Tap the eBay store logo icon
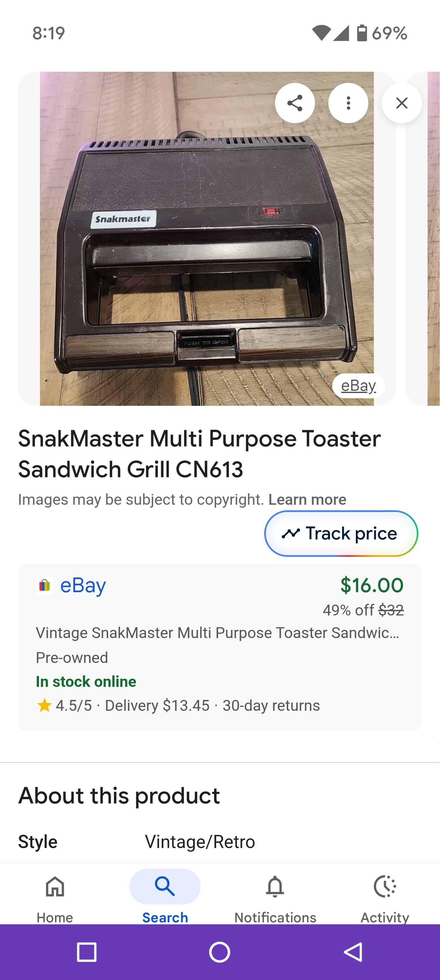 click(x=45, y=585)
